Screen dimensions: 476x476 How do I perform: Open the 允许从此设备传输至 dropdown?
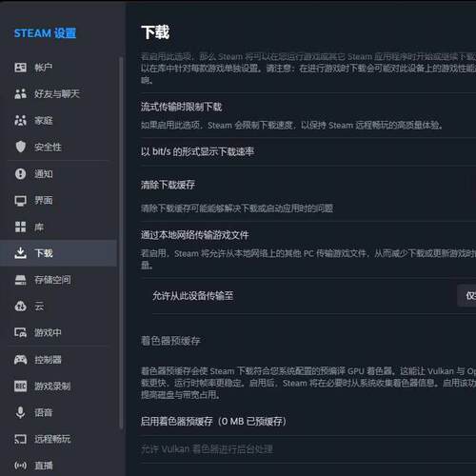tap(466, 296)
